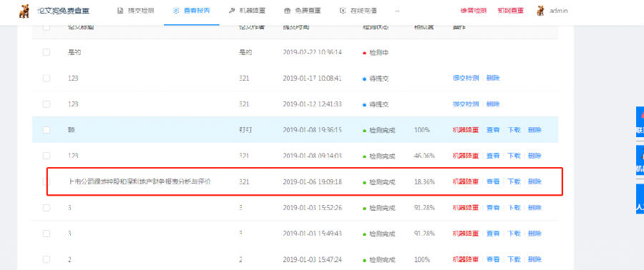Delete the entry submitted at 15:52:26

[x=535, y=208]
